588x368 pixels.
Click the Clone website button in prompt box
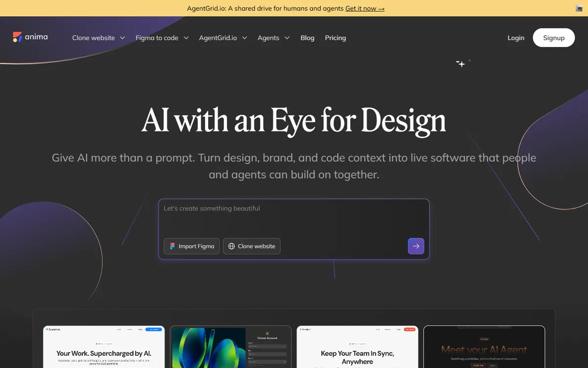252,246
